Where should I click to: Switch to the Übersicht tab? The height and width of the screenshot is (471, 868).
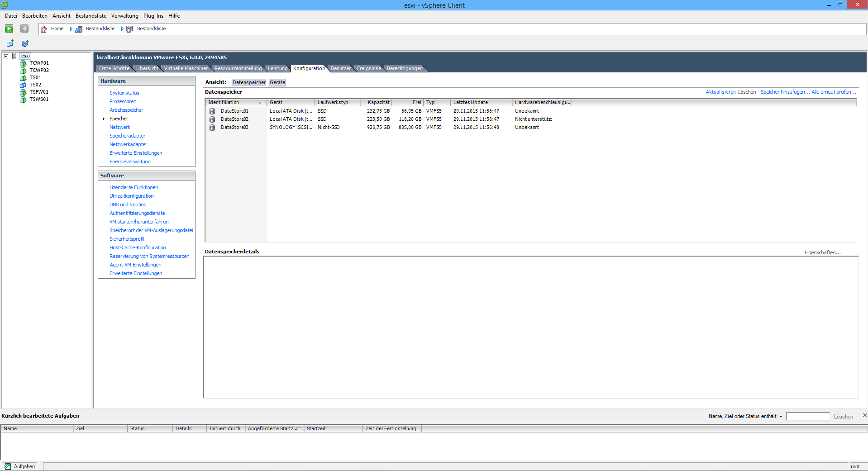pyautogui.click(x=148, y=68)
